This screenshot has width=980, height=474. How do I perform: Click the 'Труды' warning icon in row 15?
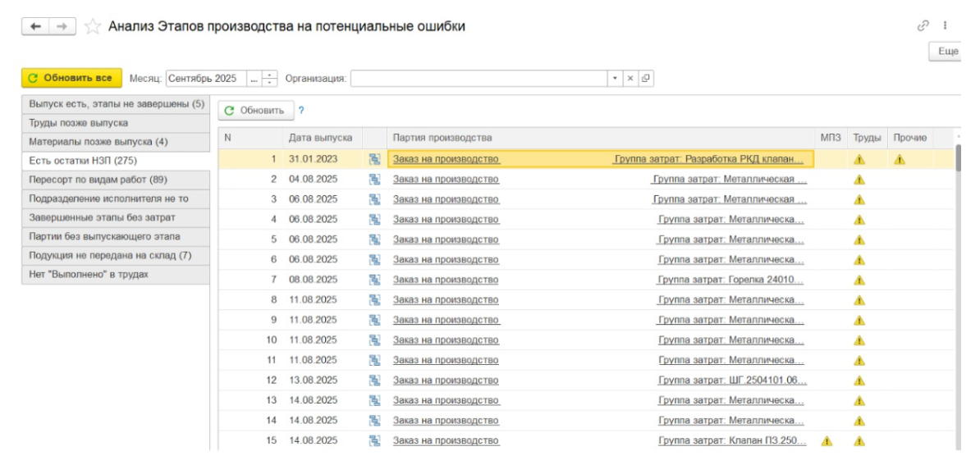point(859,440)
